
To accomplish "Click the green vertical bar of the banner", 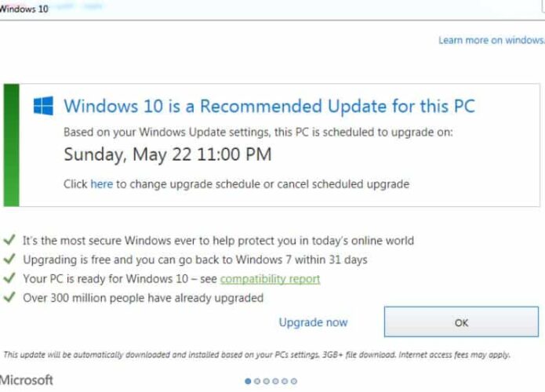I will pyautogui.click(x=12, y=145).
